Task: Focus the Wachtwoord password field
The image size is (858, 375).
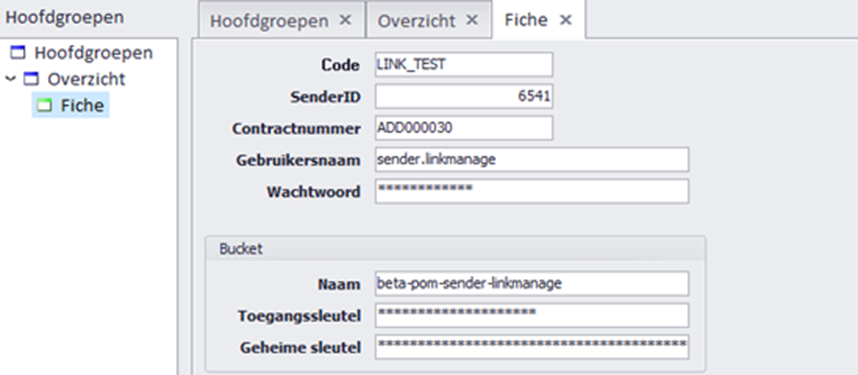Action: [x=532, y=191]
